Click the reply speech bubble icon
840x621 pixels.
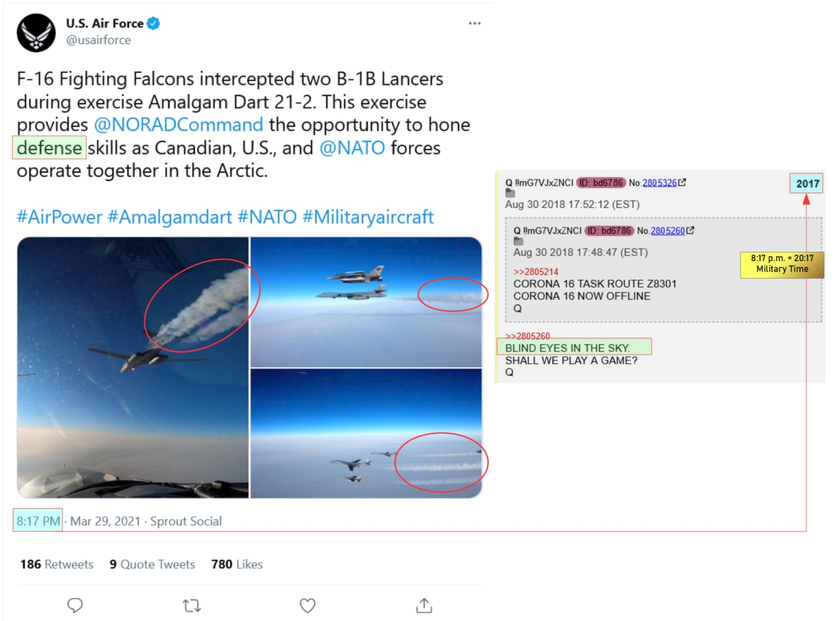75,605
